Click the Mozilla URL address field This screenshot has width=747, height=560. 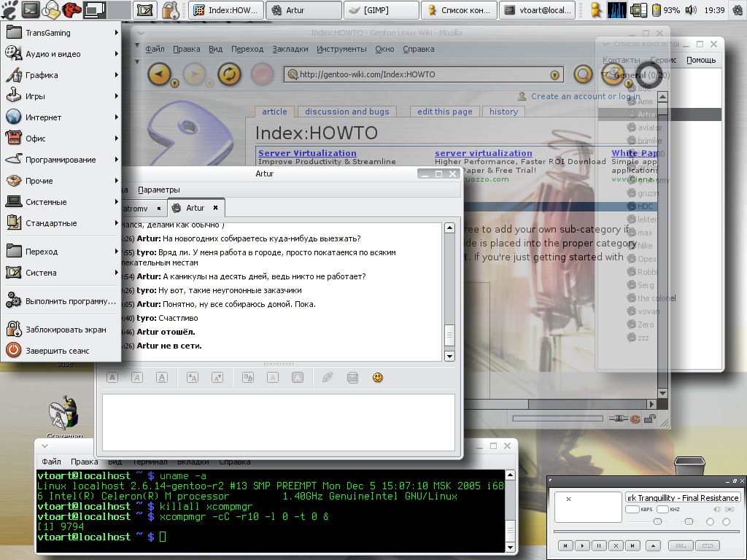[424, 74]
